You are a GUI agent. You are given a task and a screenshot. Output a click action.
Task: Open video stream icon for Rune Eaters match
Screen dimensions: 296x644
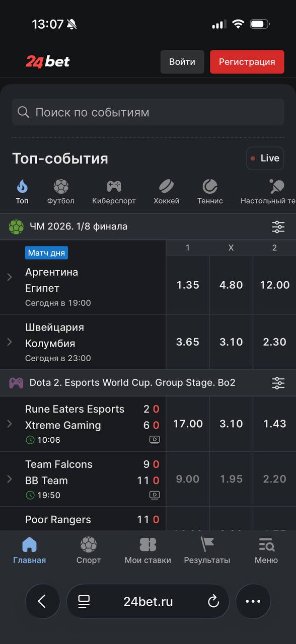pyautogui.click(x=155, y=440)
